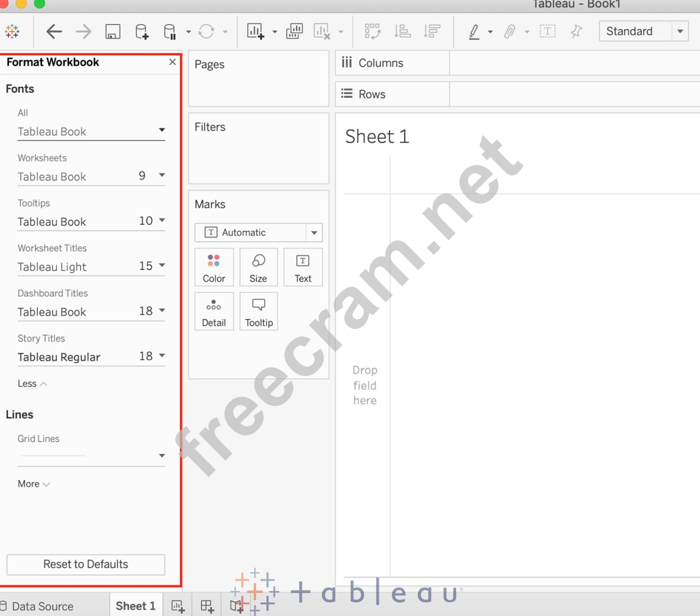Image resolution: width=700 pixels, height=616 pixels.
Task: Click the Columns shelf
Action: 517,63
